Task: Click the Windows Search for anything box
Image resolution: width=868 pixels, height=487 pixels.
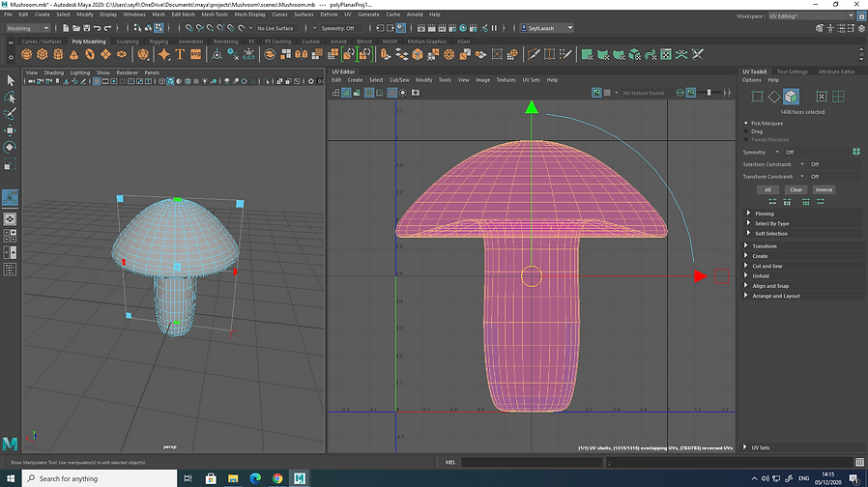Action: coord(100,478)
